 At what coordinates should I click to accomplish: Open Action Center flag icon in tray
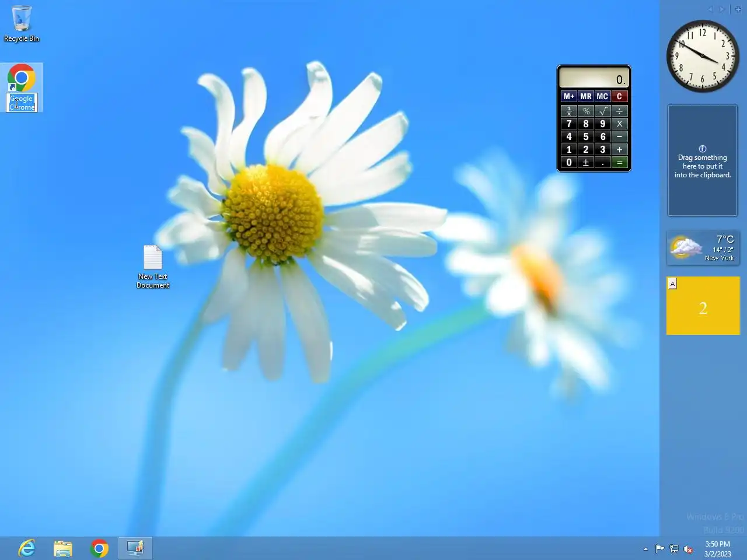[x=660, y=548]
